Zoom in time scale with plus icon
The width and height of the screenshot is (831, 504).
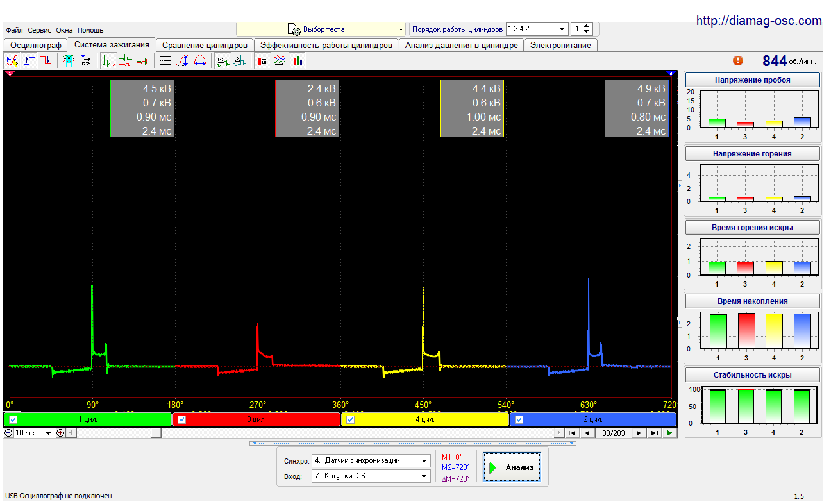(x=61, y=433)
